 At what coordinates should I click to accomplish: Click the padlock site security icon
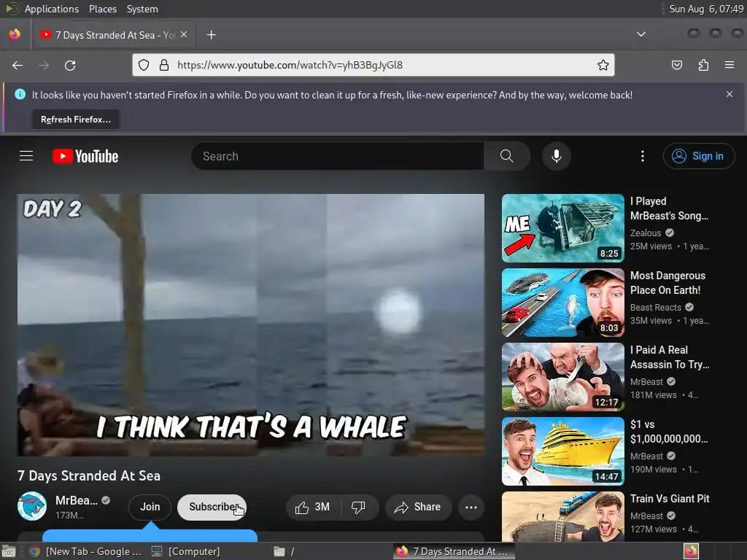coord(164,65)
